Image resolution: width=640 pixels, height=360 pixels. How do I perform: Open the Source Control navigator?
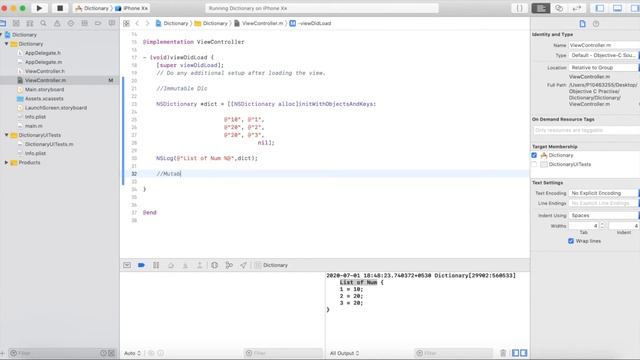click(16, 23)
